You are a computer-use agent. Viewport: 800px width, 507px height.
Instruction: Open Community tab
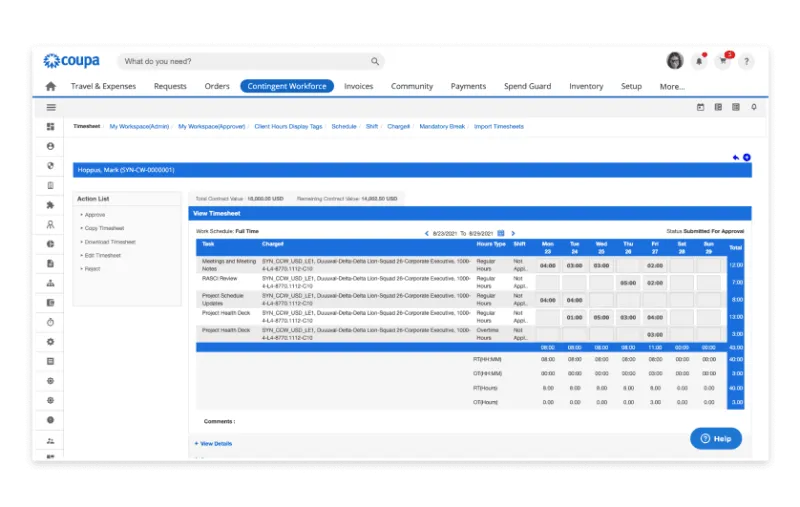(x=412, y=86)
